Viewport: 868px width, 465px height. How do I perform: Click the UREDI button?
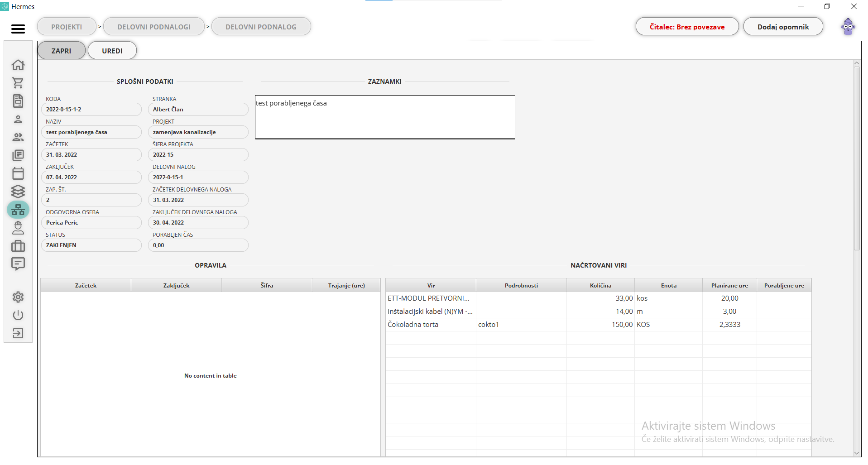coord(112,51)
